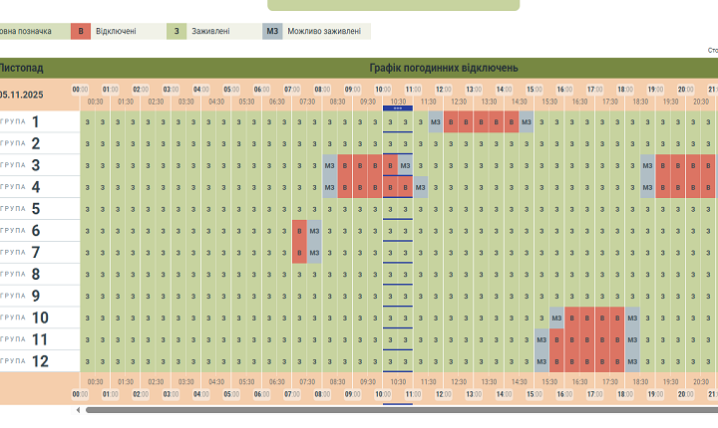This screenshot has height=428, width=718.
Task: Click the 05.11.2025 date cell
Action: click(x=22, y=95)
